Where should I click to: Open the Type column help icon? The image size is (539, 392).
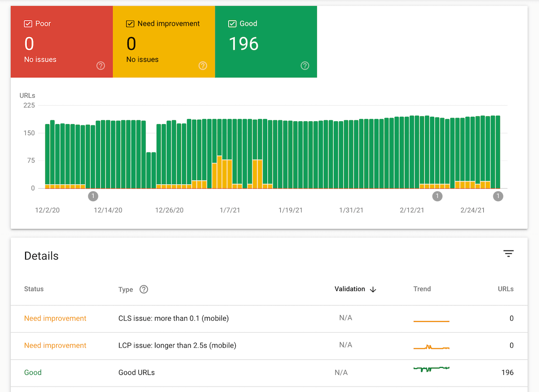(144, 289)
